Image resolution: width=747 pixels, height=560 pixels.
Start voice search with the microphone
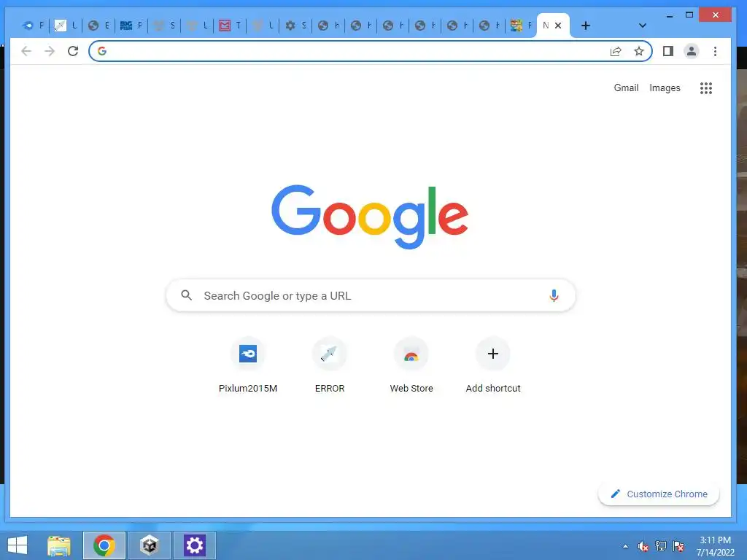pyautogui.click(x=554, y=296)
